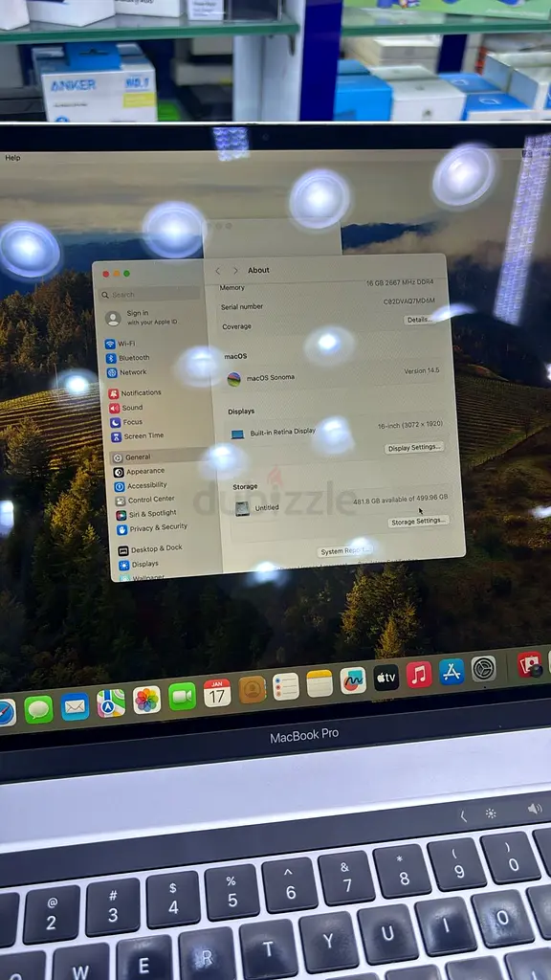This screenshot has height=980, width=551.
Task: Click the macOS Sonoma icon
Action: coord(233,379)
